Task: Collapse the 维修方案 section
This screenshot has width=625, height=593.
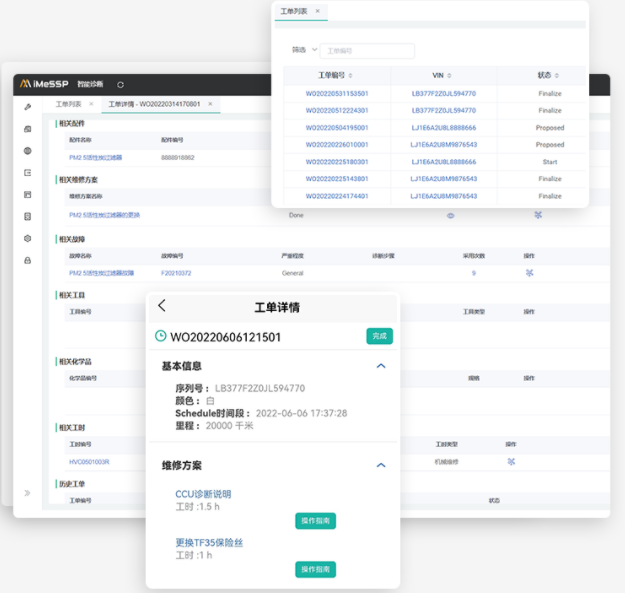Action: 381,465
